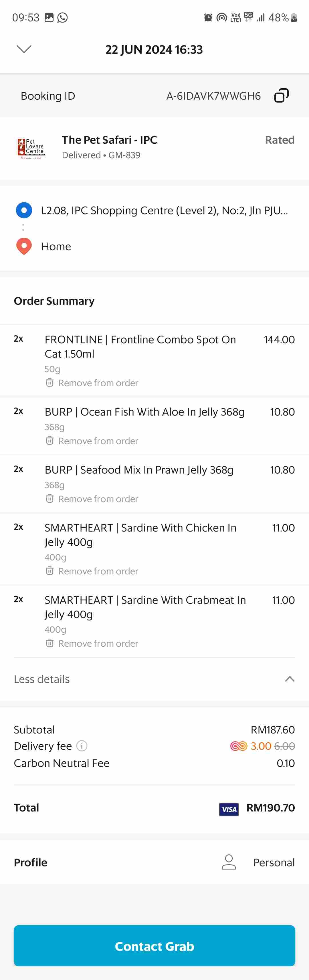Tap the Visa payment card icon
This screenshot has height=980, width=309.
click(x=229, y=809)
